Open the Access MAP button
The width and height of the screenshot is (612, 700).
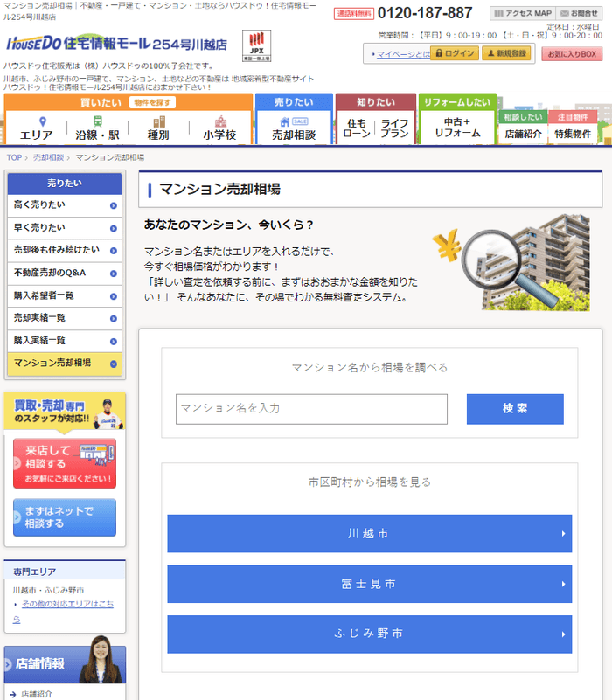[x=521, y=13]
